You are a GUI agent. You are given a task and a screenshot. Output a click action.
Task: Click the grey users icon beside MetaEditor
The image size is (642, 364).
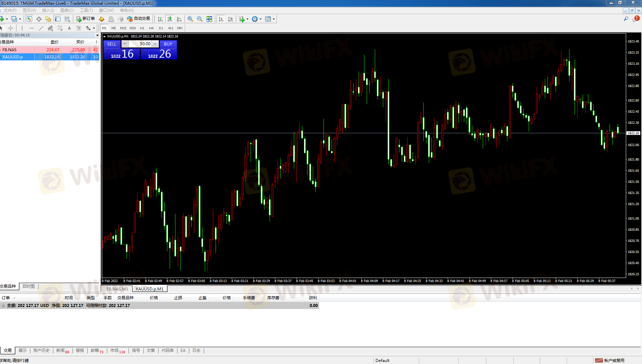[x=111, y=19]
